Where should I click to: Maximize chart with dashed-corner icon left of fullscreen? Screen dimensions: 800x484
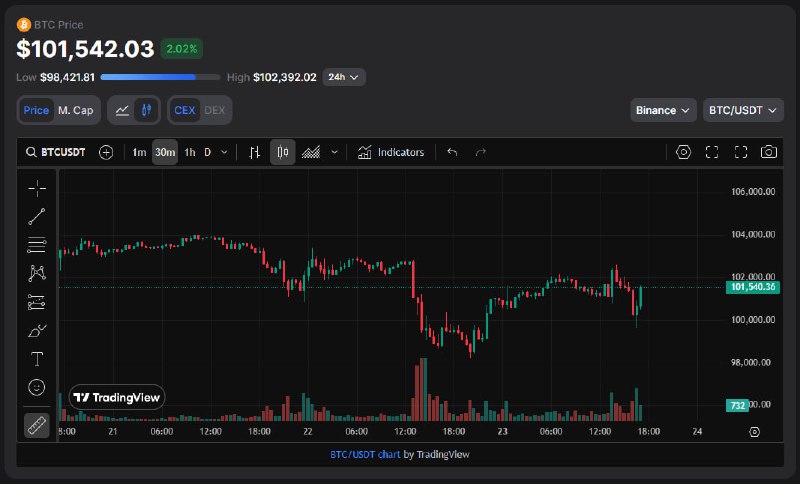712,152
